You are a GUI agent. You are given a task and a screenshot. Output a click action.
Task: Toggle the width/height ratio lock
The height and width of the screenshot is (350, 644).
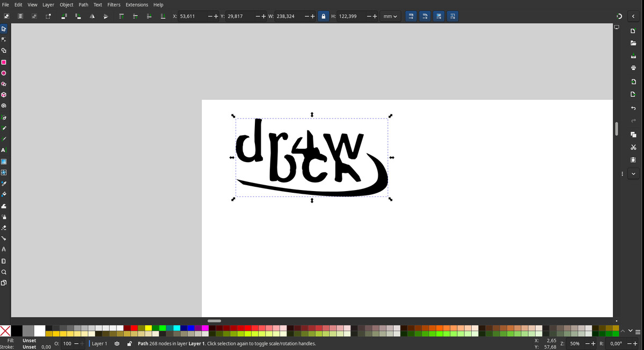[x=323, y=17]
